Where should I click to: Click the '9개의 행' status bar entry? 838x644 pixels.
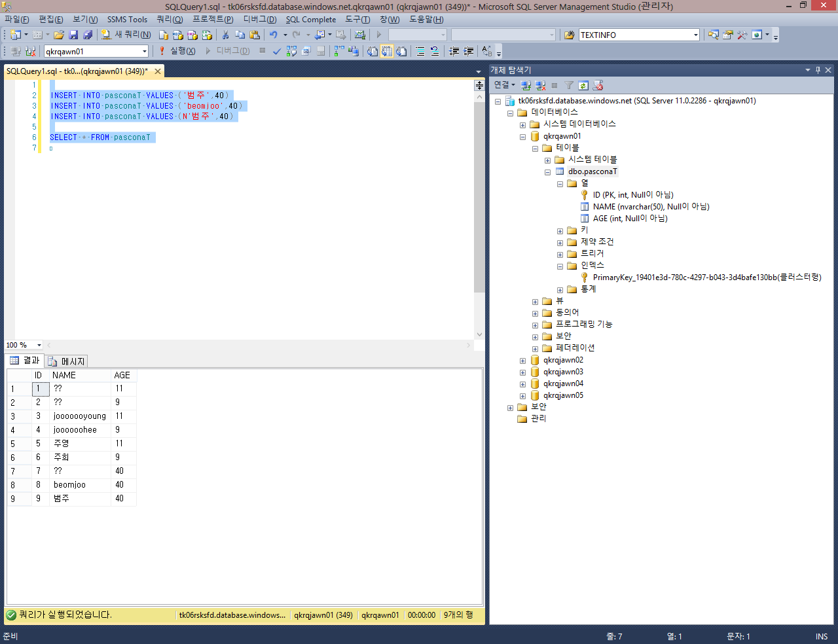tap(459, 615)
